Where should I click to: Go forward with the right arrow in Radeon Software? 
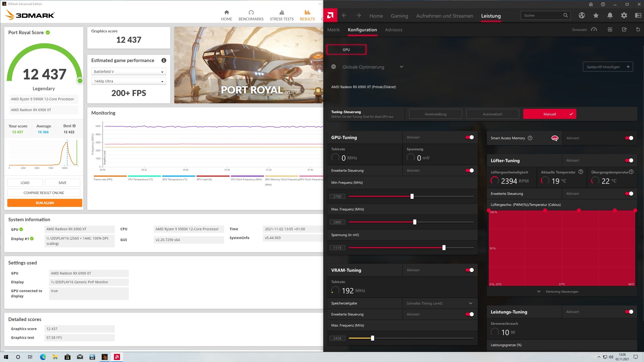358,16
